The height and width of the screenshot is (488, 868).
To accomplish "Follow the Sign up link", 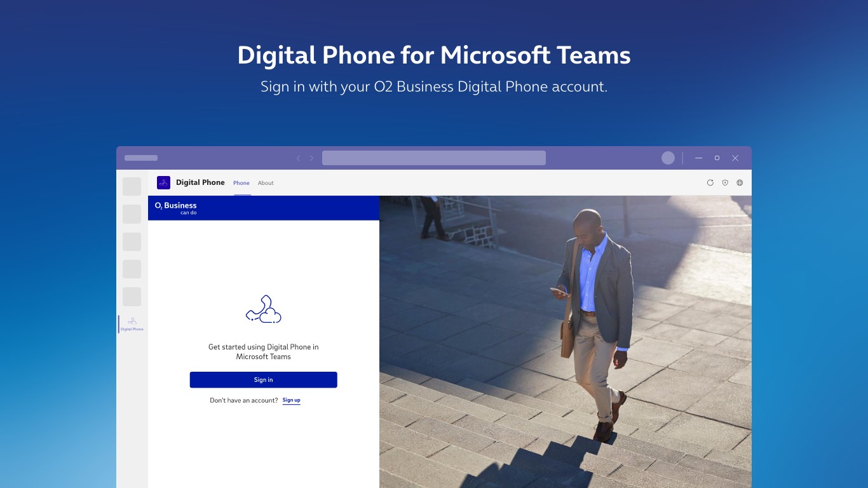I will point(292,400).
